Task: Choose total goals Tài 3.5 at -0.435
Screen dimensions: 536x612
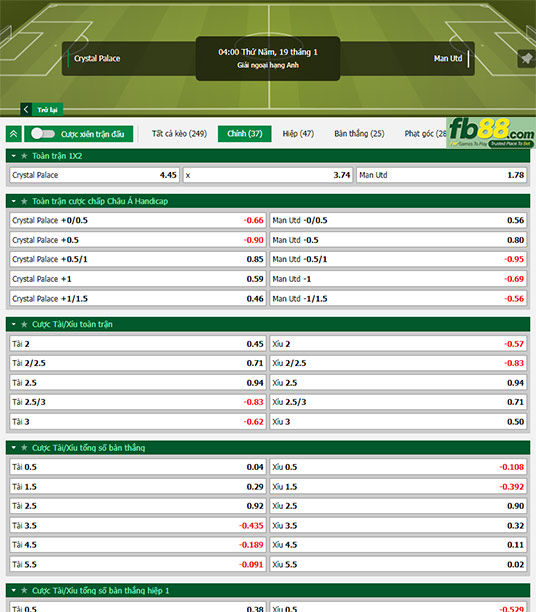Action: coord(138,526)
